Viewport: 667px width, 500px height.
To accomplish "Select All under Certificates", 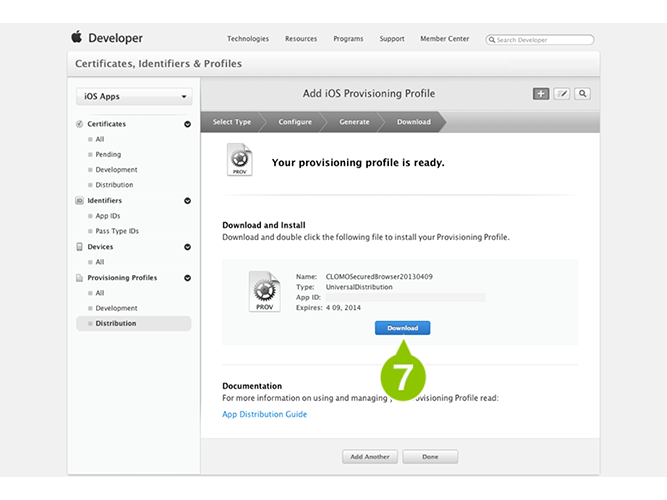I will pyautogui.click(x=100, y=139).
